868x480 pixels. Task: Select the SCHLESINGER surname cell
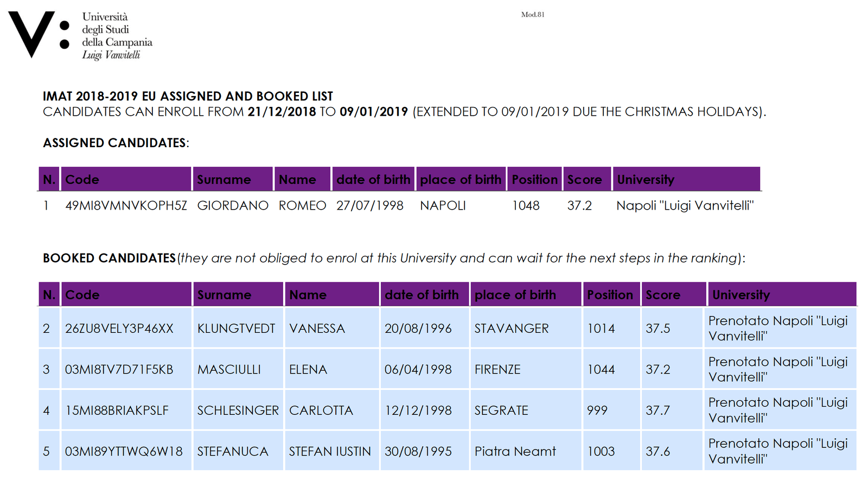pos(238,410)
